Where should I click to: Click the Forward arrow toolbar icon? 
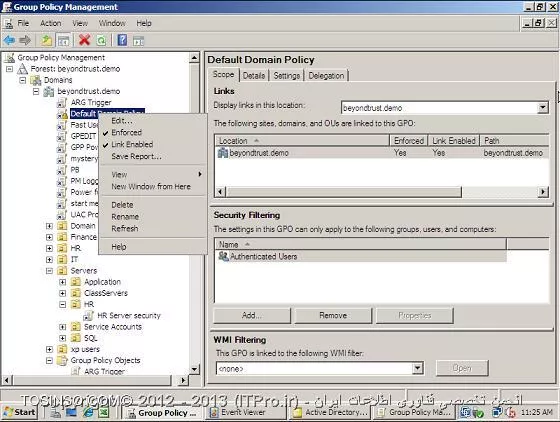(x=25, y=40)
